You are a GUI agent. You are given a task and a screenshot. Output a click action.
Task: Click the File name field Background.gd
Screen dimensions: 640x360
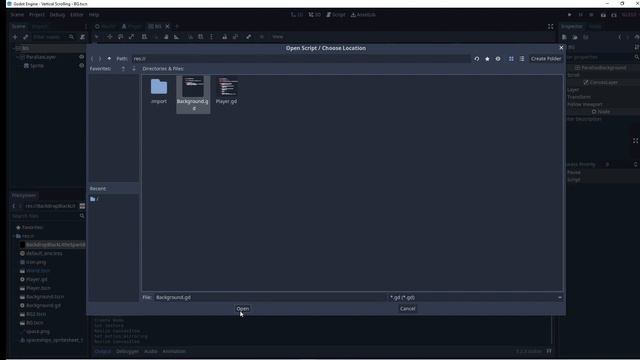pos(269,298)
